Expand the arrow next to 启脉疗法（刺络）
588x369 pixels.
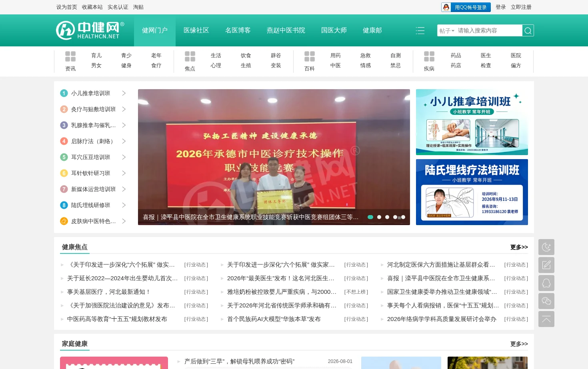click(124, 141)
